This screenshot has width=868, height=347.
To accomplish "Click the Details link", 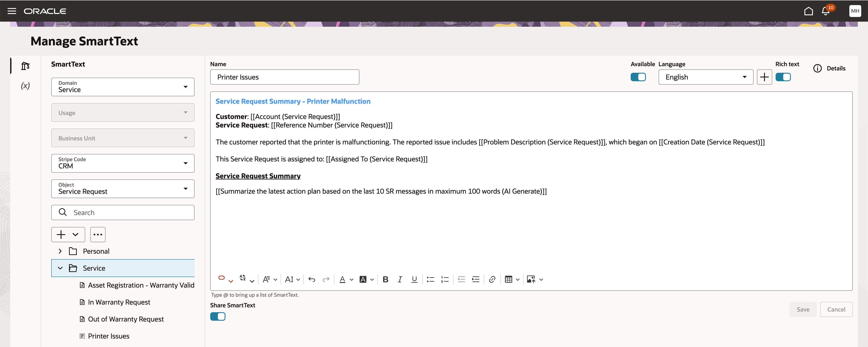I will pos(836,69).
